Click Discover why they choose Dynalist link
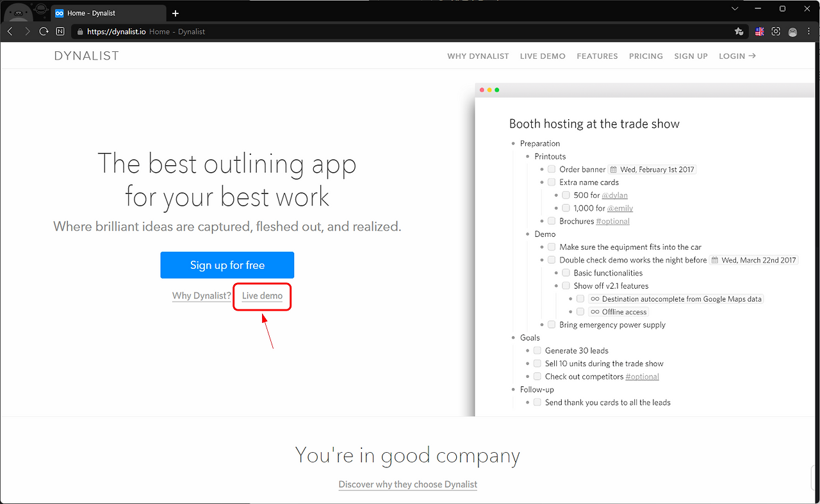The height and width of the screenshot is (504, 820). point(408,484)
